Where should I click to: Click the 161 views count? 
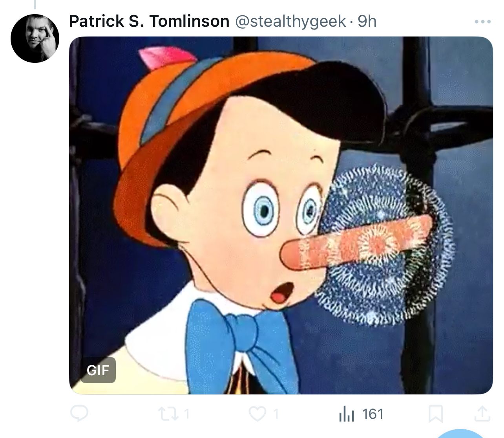[x=373, y=414]
